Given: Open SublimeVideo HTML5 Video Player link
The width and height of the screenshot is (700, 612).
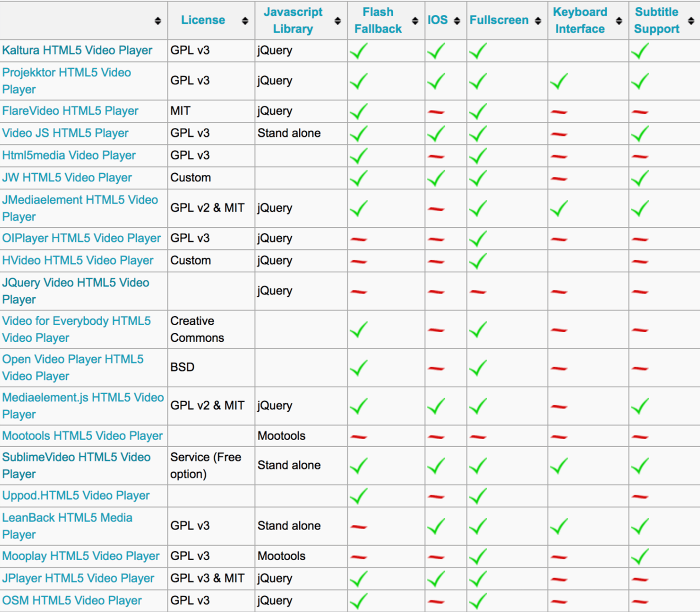Looking at the screenshot, I should [76, 466].
